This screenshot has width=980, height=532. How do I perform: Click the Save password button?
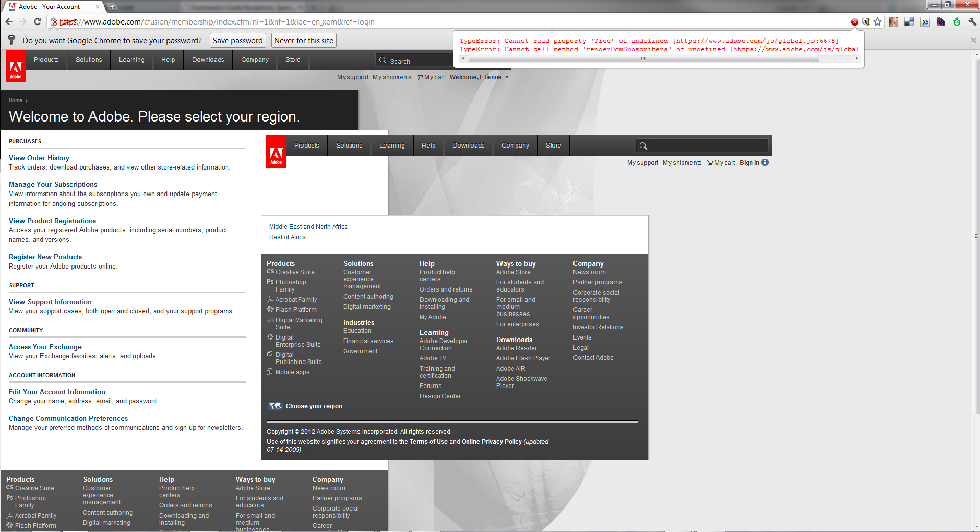237,41
